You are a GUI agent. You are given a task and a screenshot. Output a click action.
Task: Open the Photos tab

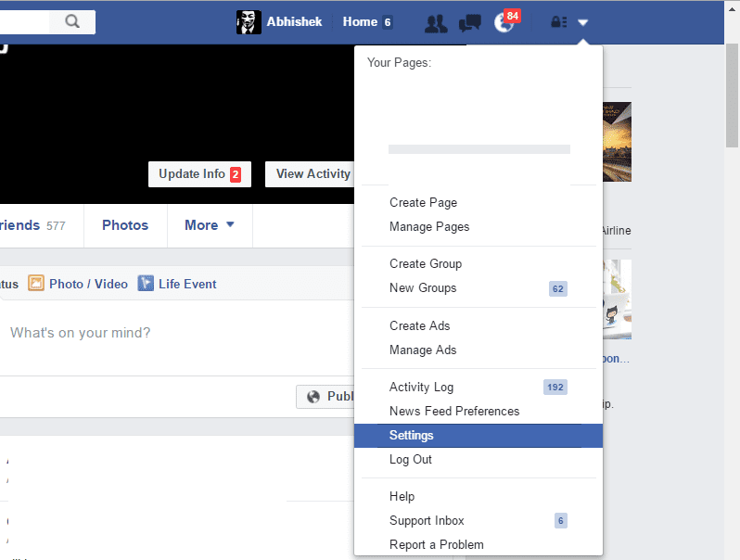pyautogui.click(x=125, y=225)
